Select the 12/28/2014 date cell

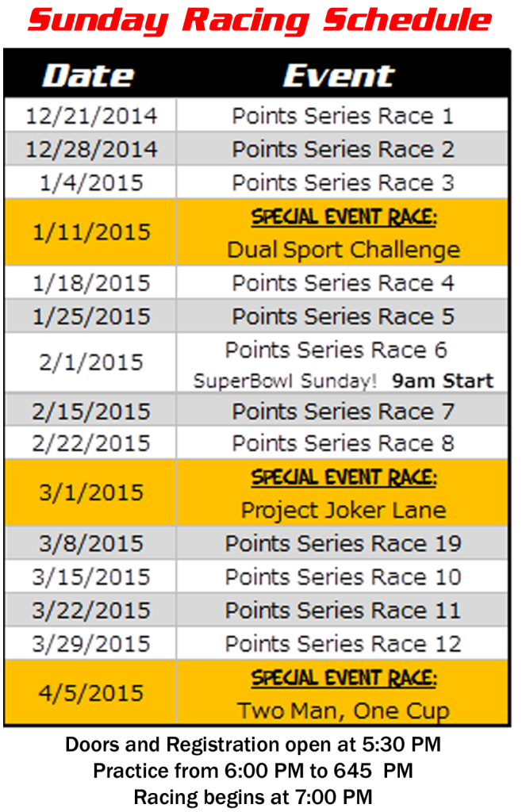(x=91, y=149)
